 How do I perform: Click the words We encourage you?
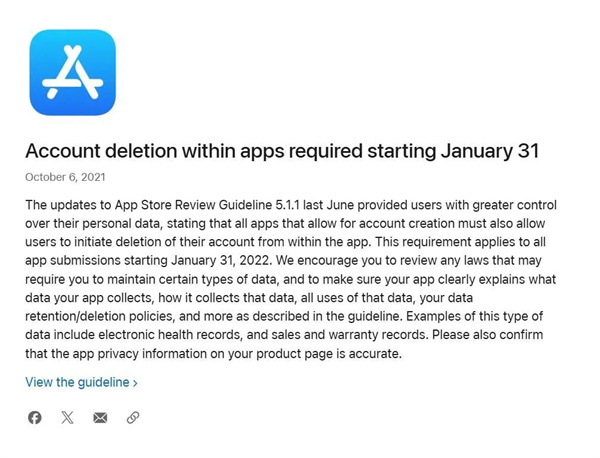326,261
